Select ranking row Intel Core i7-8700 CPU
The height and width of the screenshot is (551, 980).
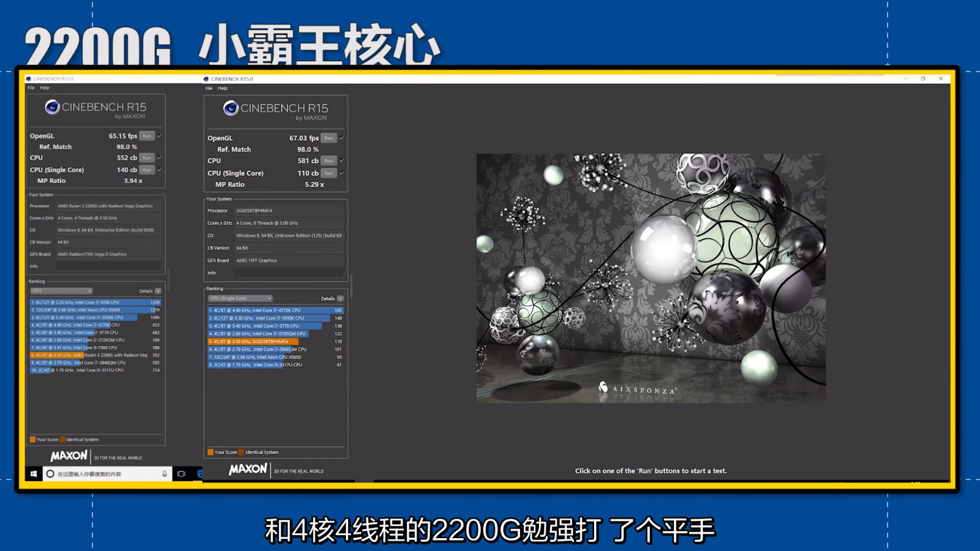[x=96, y=302]
